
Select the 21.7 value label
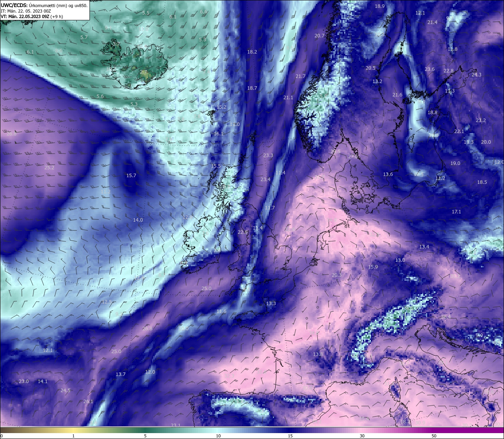point(300,76)
